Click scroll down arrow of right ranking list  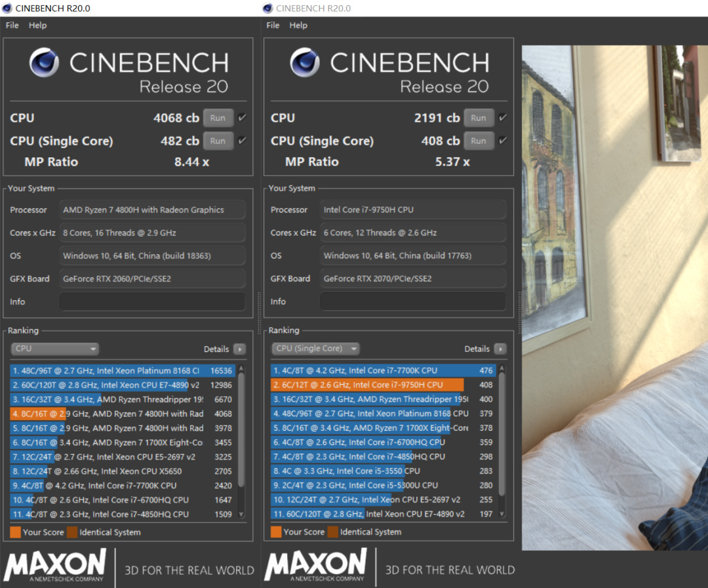point(501,514)
